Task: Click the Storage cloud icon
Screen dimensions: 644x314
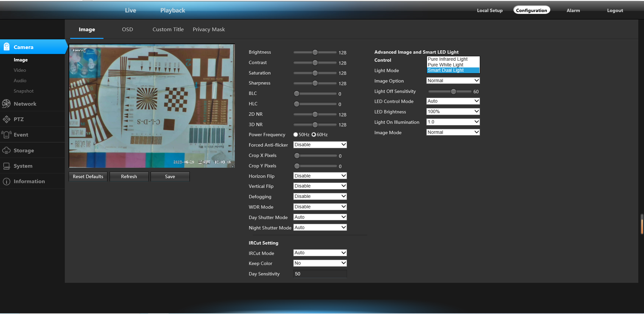Action: tap(6, 150)
